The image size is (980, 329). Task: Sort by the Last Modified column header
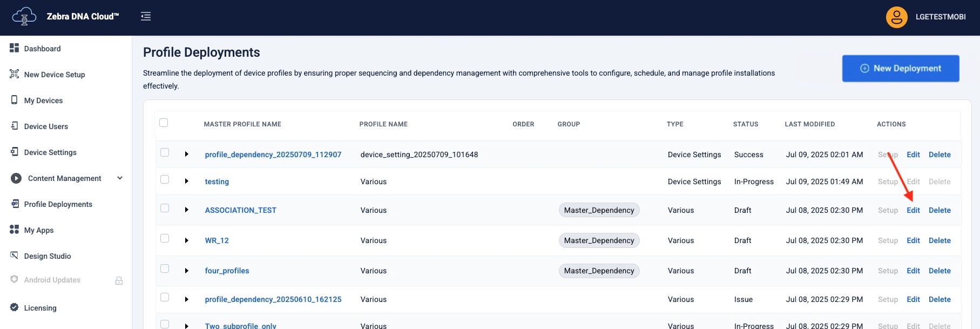(x=809, y=124)
